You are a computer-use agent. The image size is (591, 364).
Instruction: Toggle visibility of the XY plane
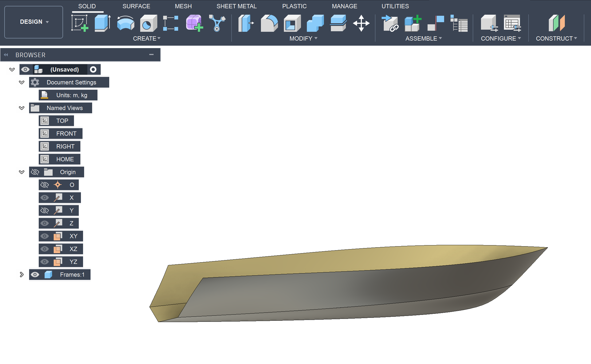click(x=45, y=236)
